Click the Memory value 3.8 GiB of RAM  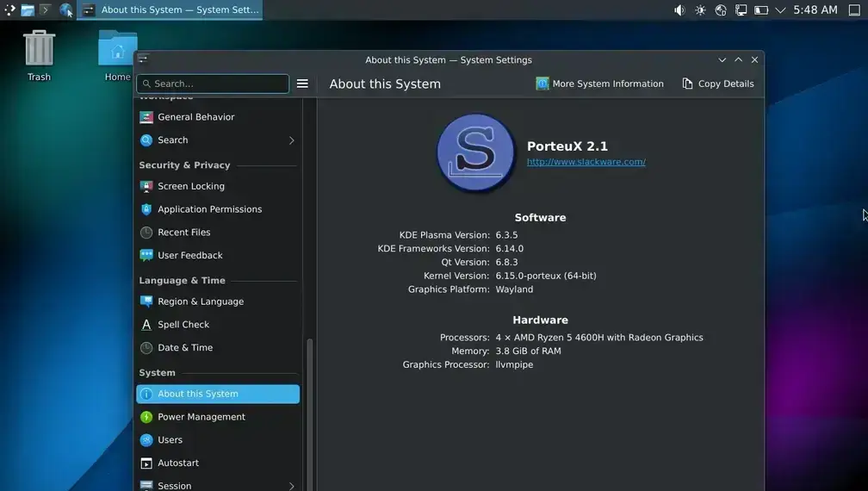pyautogui.click(x=528, y=351)
